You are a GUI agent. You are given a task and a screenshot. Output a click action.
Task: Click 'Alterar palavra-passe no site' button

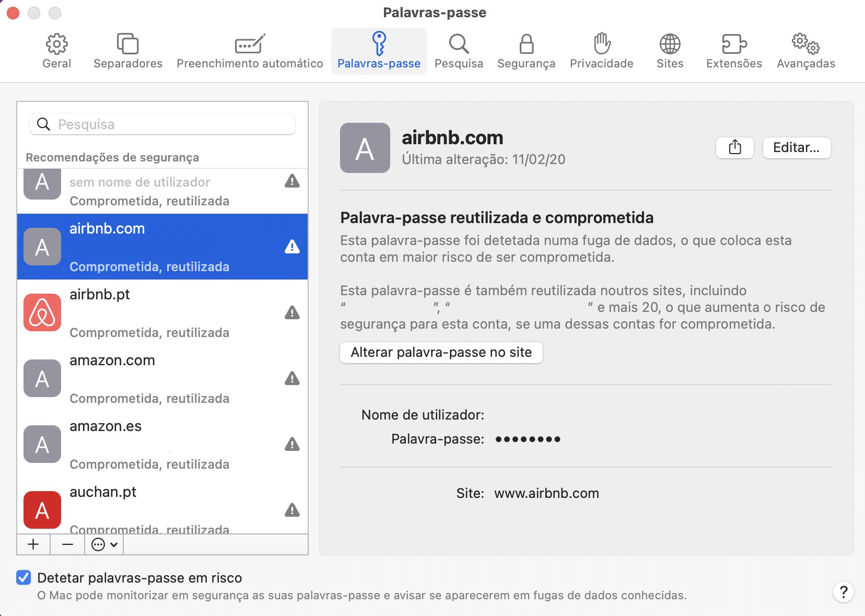pos(441,352)
